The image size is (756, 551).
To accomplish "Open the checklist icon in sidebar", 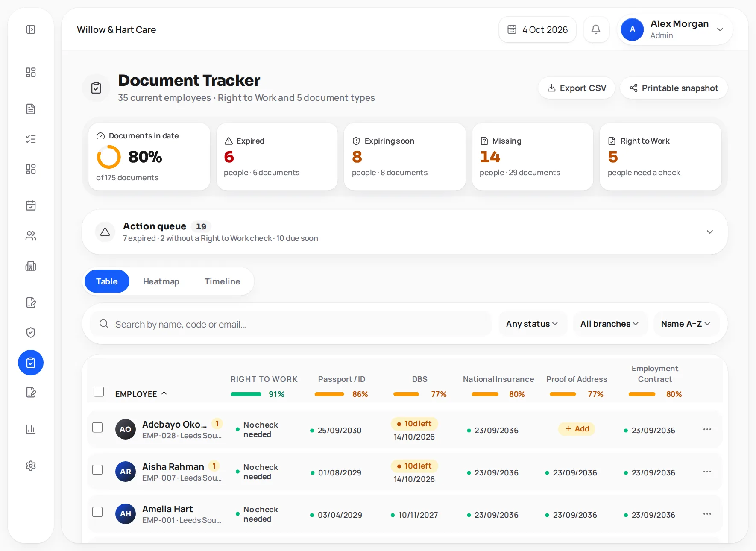I will [31, 139].
